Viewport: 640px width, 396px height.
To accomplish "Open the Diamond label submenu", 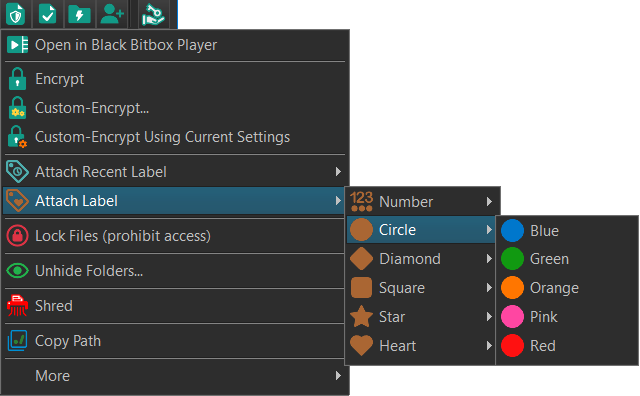I will tap(421, 258).
